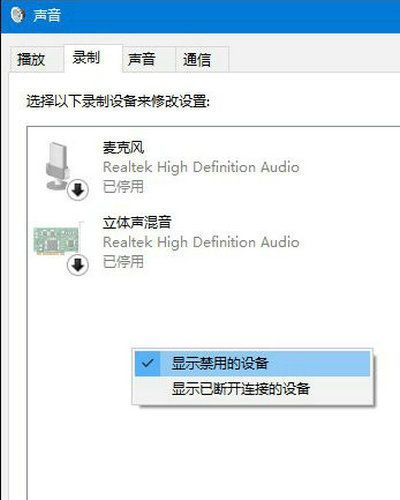Select the 麦克风 device name
Screen dimensions: 400x500
(123, 147)
